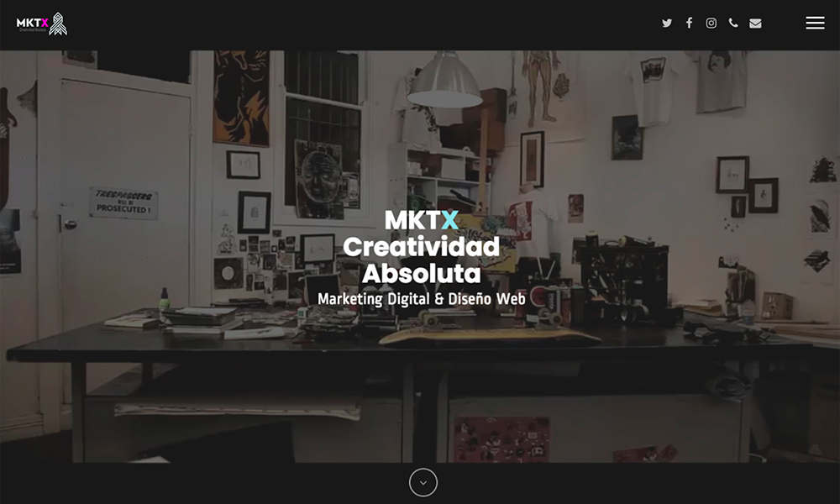The image size is (840, 504).
Task: Click the "Creatividad" heading word
Action: click(422, 247)
